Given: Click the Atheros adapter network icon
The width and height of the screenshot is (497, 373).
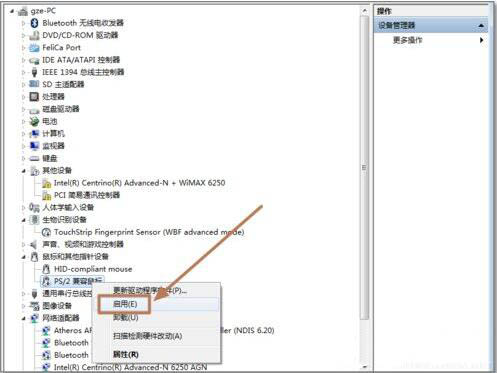Looking at the screenshot, I should tap(46, 330).
